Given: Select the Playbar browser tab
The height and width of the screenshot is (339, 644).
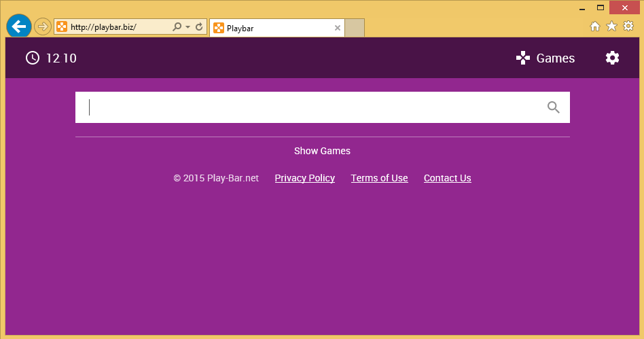Looking at the screenshot, I should click(x=272, y=28).
